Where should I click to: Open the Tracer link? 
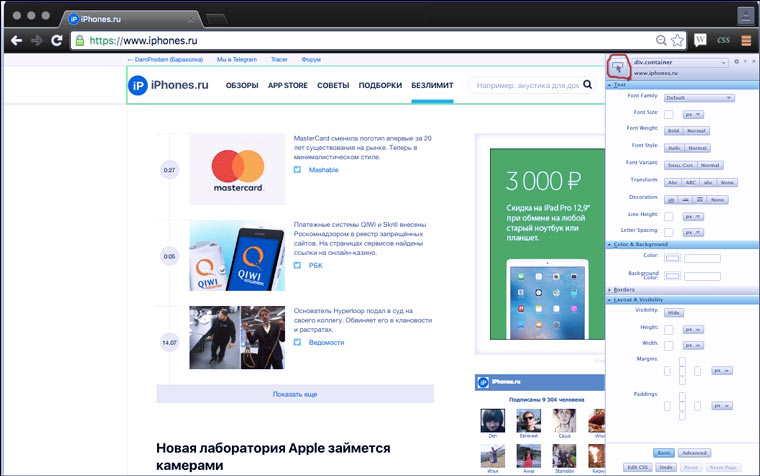pos(279,60)
